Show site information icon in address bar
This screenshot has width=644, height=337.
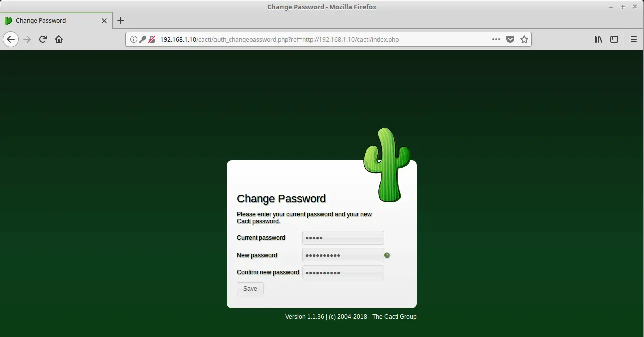point(134,39)
